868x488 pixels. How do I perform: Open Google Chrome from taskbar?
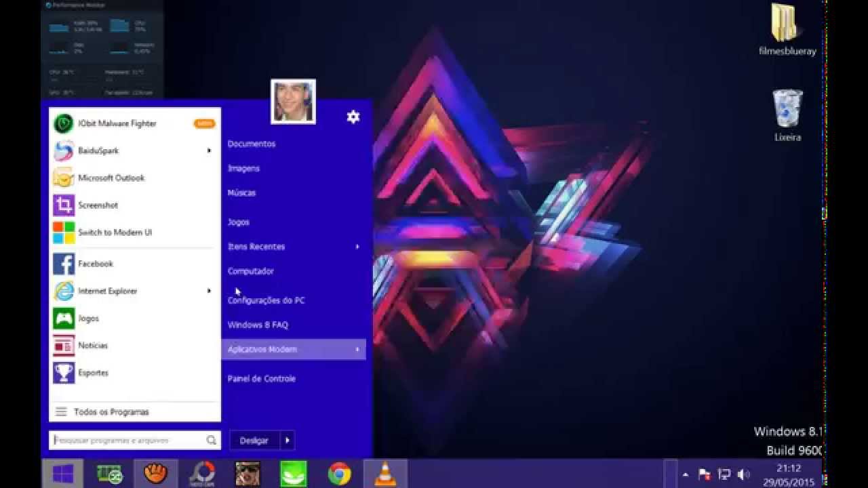(x=339, y=474)
